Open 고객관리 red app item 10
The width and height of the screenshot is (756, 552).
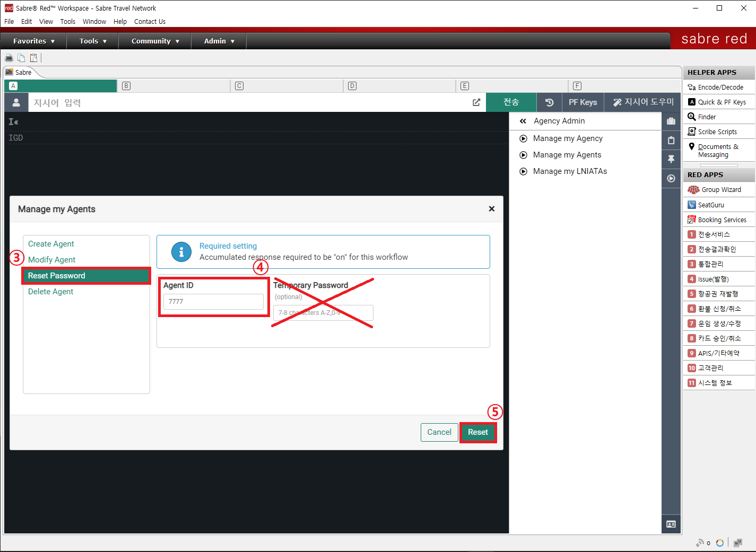719,368
